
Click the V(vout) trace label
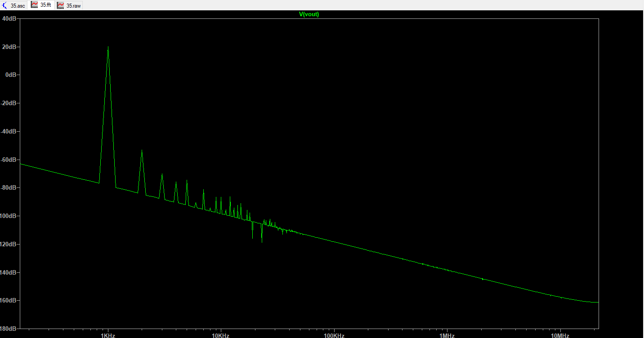[x=309, y=14]
